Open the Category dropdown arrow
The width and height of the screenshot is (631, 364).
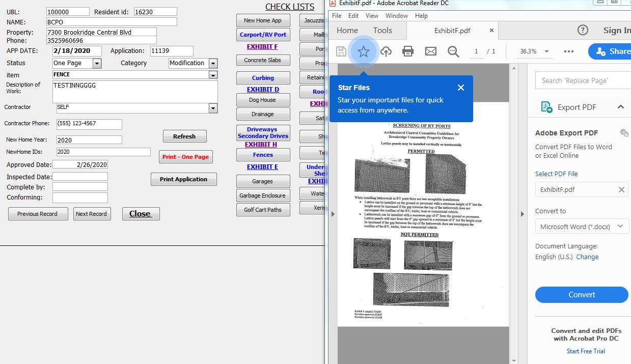(x=213, y=64)
